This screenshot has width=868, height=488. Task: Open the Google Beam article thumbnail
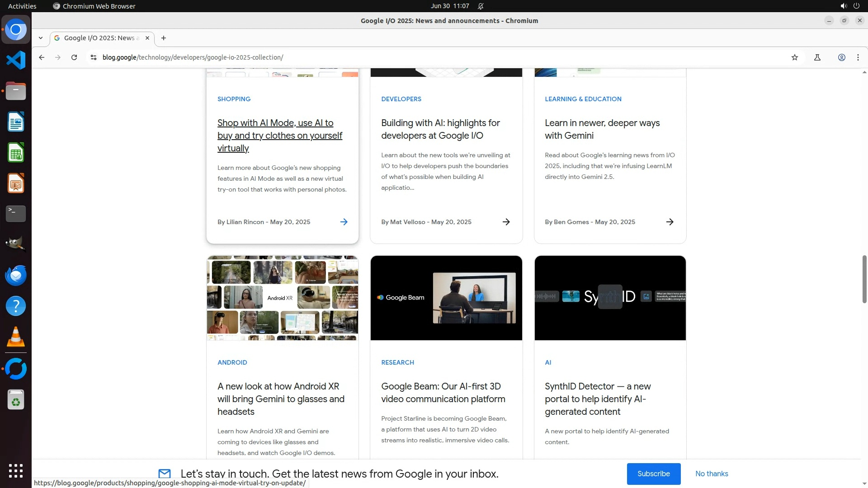tap(446, 298)
